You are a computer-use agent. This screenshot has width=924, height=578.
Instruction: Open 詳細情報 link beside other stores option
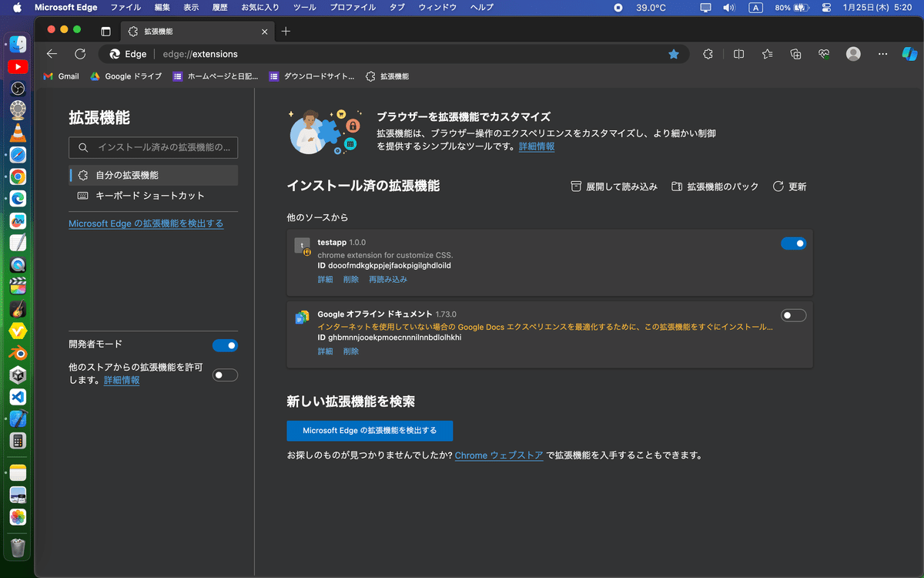coord(122,381)
